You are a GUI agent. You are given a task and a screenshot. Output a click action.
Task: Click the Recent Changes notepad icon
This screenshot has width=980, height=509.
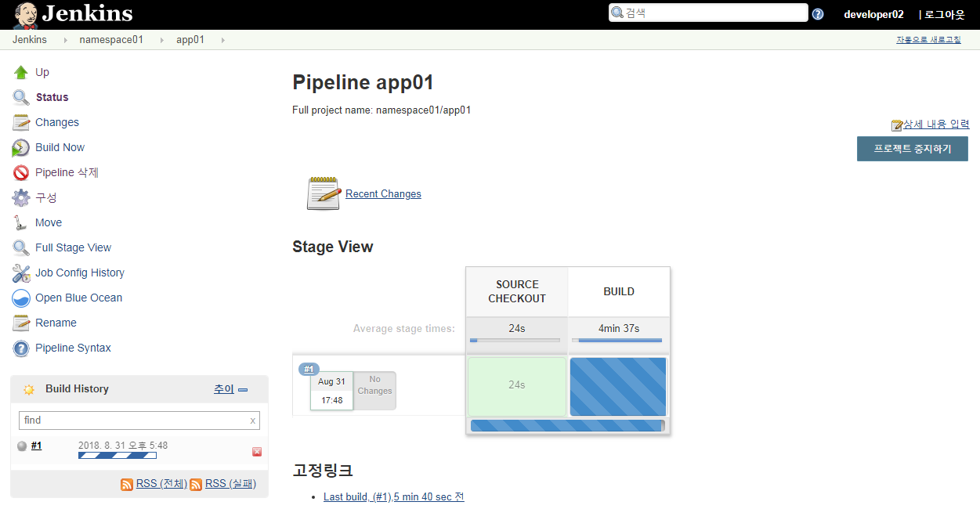[x=324, y=193]
